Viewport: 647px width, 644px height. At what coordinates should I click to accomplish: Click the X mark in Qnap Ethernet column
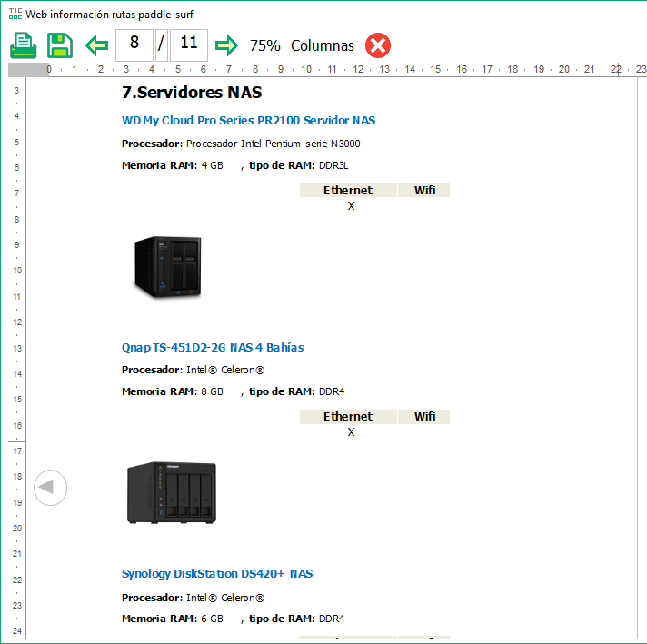pos(351,432)
